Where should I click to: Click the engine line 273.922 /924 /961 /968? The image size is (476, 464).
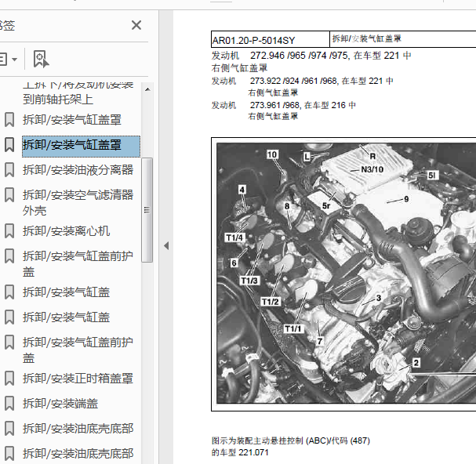pos(303,81)
